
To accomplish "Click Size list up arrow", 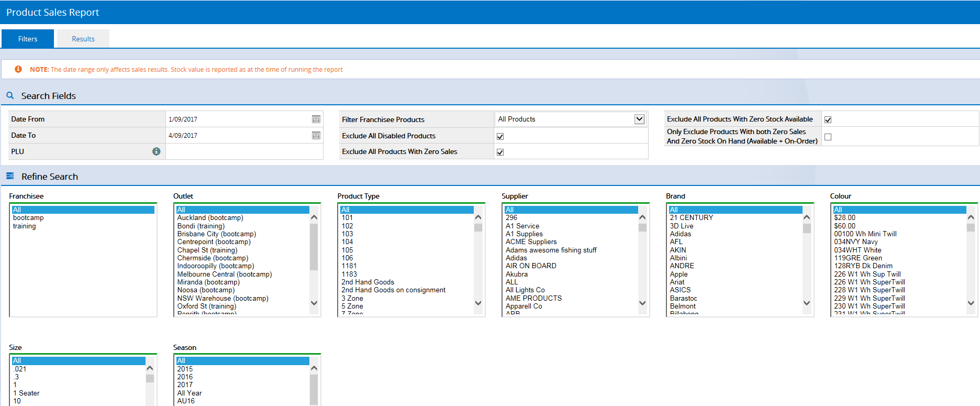I will [150, 368].
